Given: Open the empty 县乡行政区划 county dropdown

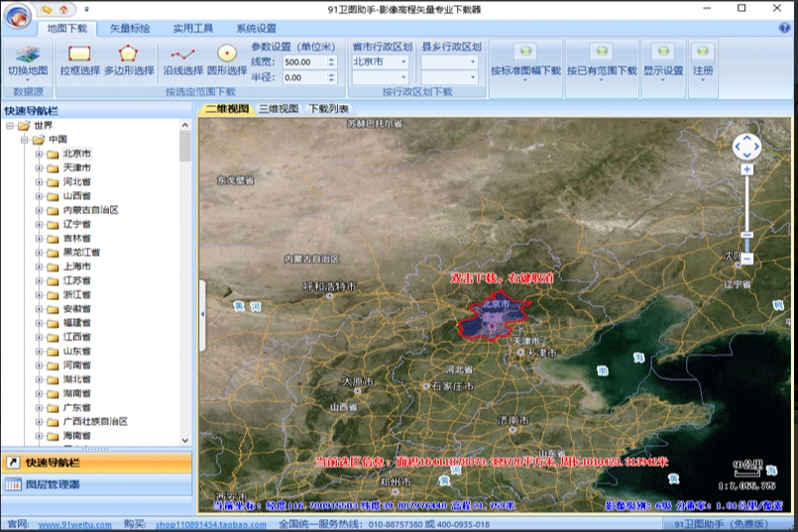Looking at the screenshot, I should (x=449, y=61).
